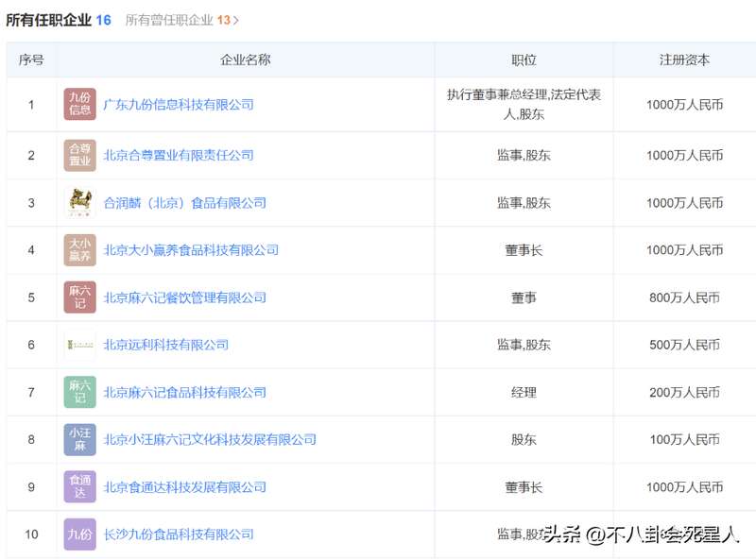The width and height of the screenshot is (756, 560).
Task: Select the 200万人民币 capital cell
Action: click(x=684, y=392)
